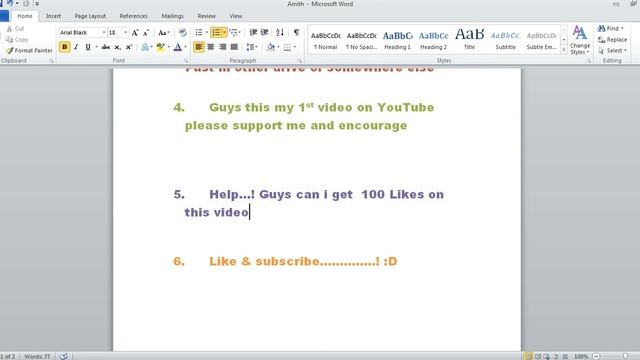Apply the Normal style
The width and height of the screenshot is (640, 360).
[325, 40]
